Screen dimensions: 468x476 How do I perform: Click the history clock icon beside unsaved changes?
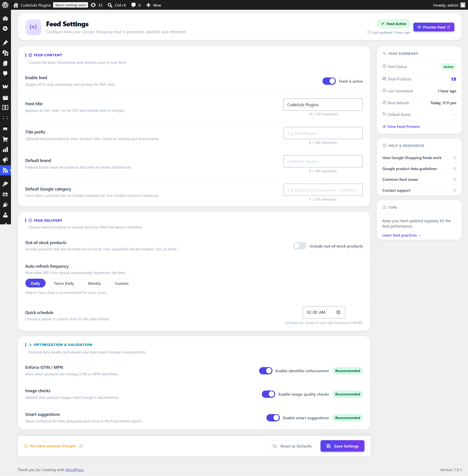(x=81, y=446)
